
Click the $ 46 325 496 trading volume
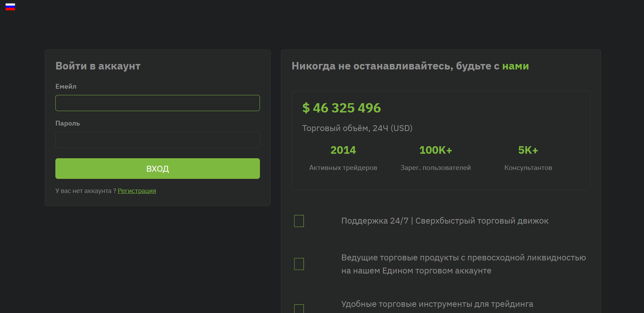coord(341,108)
